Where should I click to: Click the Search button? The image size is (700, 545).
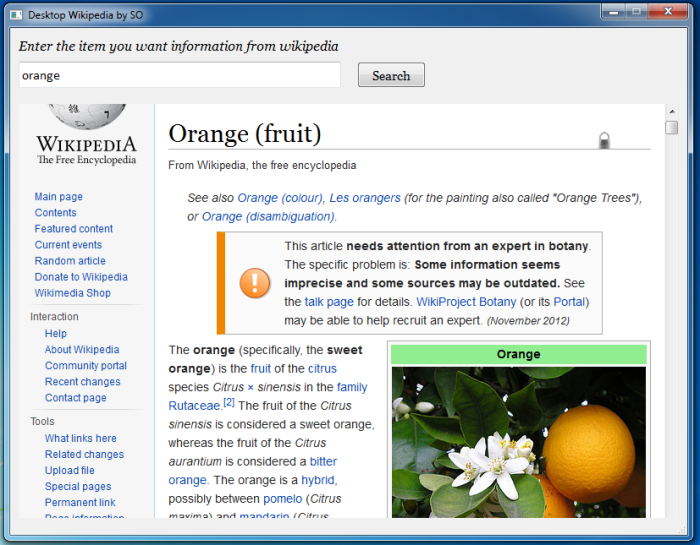(x=391, y=75)
